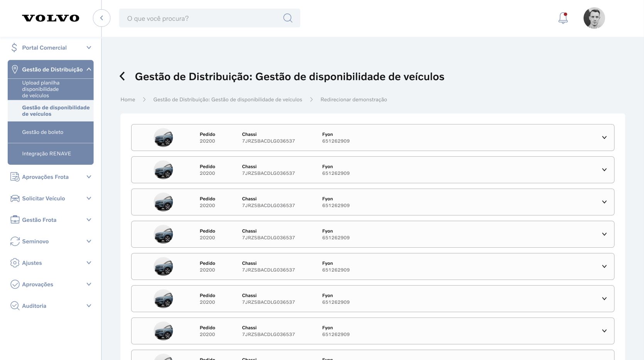Go back using arrow beside page title
Screen dimensions: 644x360
(x=123, y=76)
